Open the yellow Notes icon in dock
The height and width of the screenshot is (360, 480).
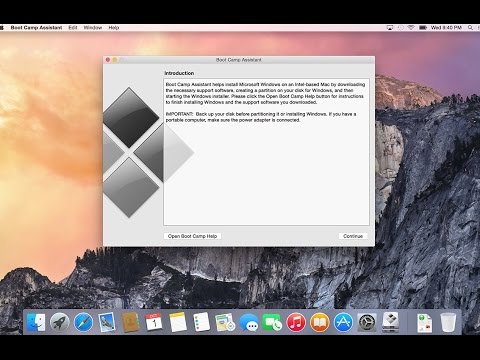[178, 322]
